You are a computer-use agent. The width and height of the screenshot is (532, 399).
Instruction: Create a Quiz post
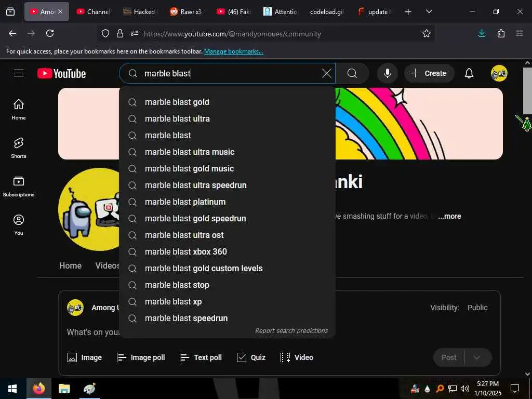(x=251, y=357)
